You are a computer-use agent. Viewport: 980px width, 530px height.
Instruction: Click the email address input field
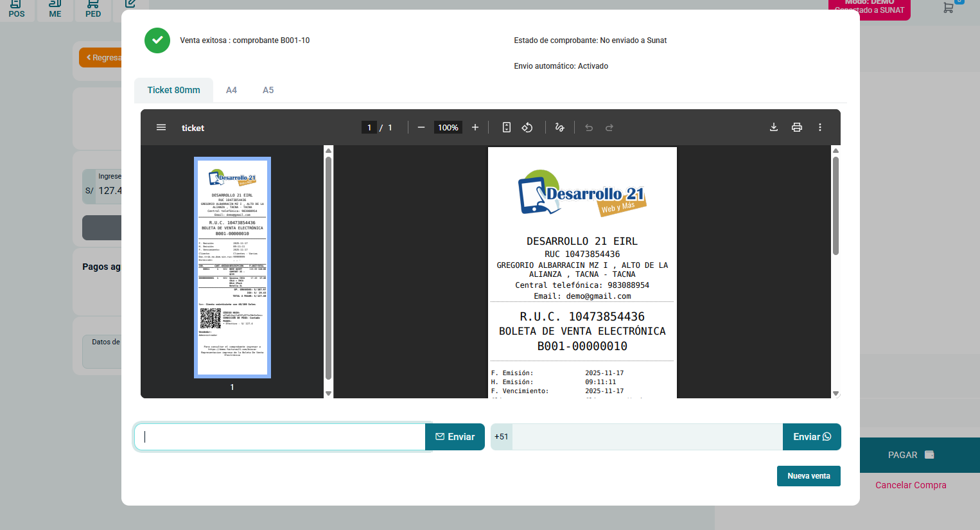(280, 437)
